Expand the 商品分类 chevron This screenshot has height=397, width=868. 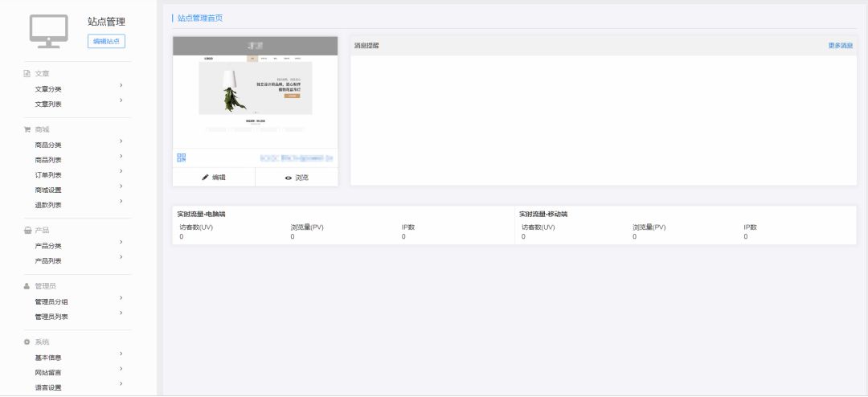click(x=121, y=141)
